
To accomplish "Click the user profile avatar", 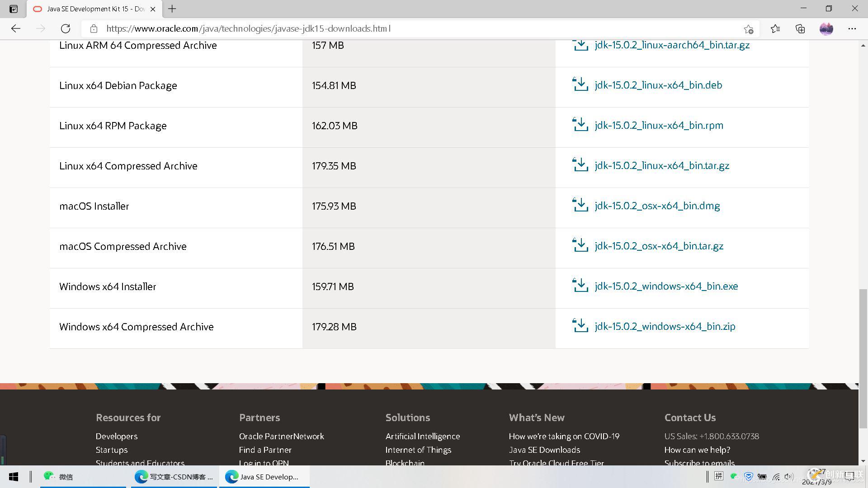I will [826, 29].
